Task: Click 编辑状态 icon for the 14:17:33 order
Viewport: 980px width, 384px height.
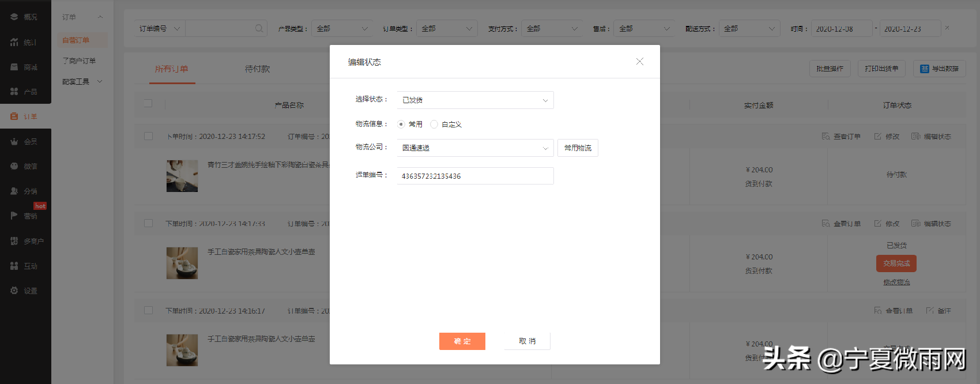Action: (915, 224)
